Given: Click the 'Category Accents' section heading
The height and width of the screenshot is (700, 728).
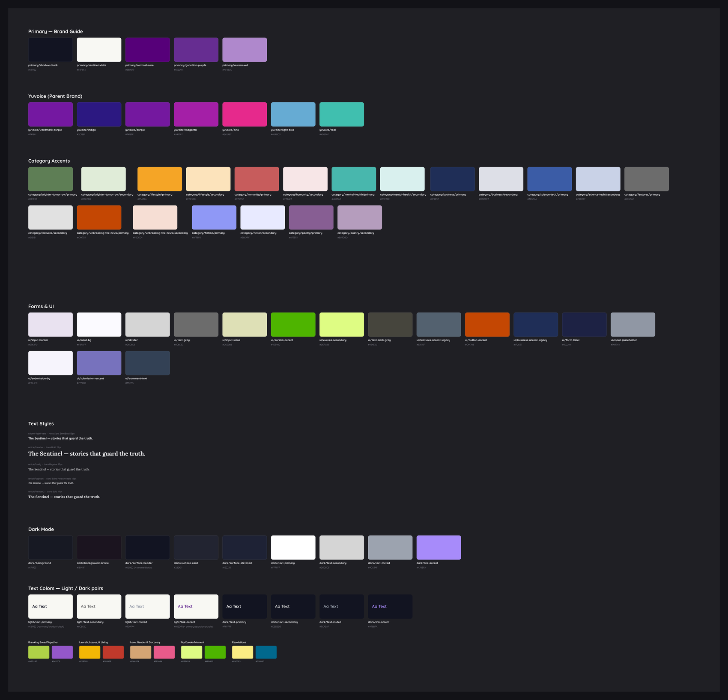Looking at the screenshot, I should 49,161.
